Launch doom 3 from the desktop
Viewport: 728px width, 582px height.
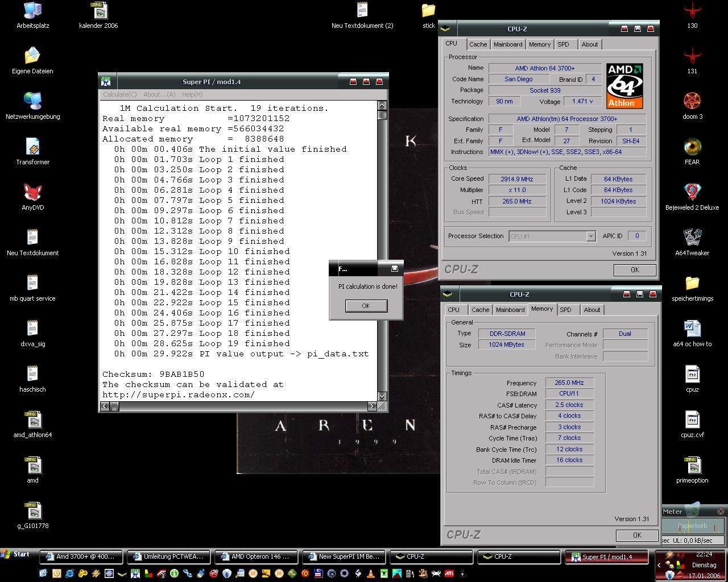click(x=692, y=106)
